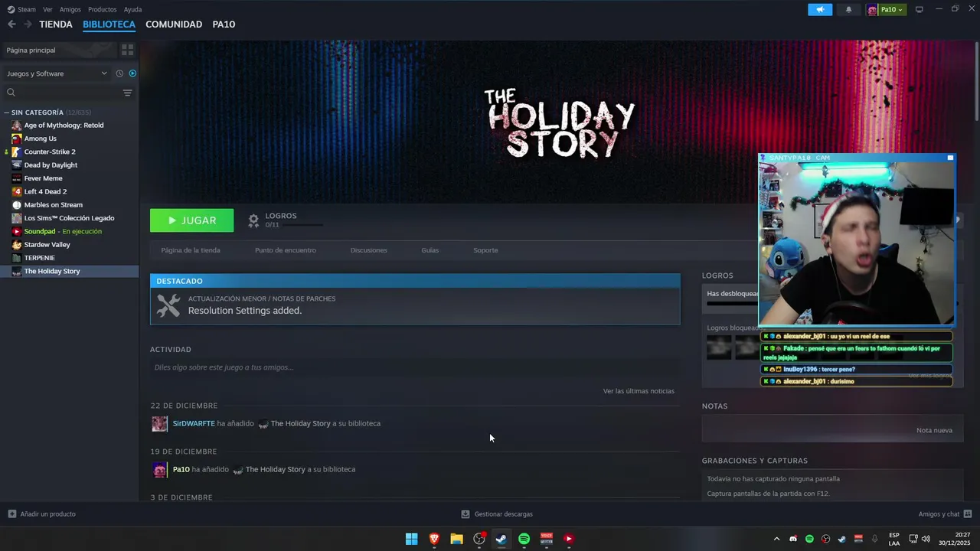Open Soporte link

tap(485, 250)
